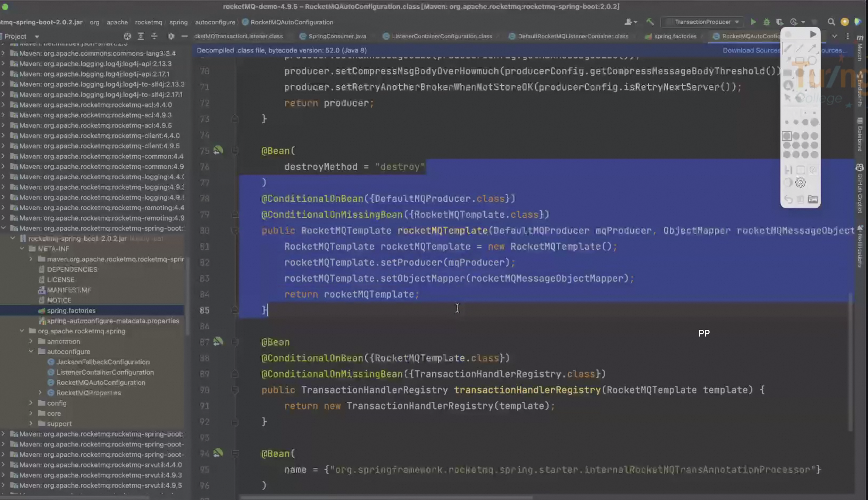Run TransactionProducer with the green play icon

tap(753, 22)
